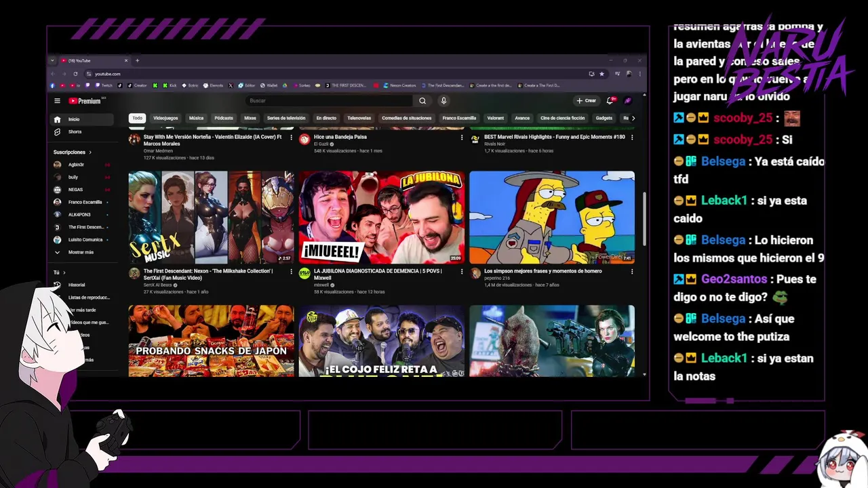Open the Editor bookmark
Screen dimensions: 868x488
246,85
